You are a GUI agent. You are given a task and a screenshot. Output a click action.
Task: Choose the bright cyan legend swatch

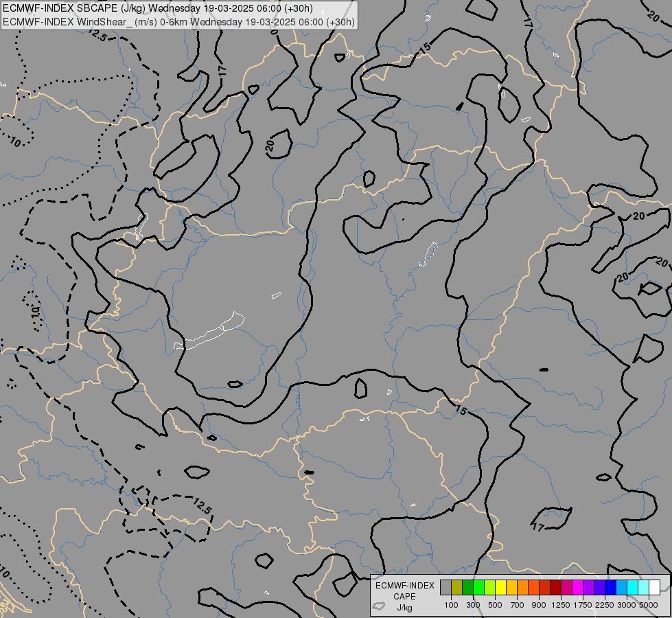pyautogui.click(x=632, y=587)
